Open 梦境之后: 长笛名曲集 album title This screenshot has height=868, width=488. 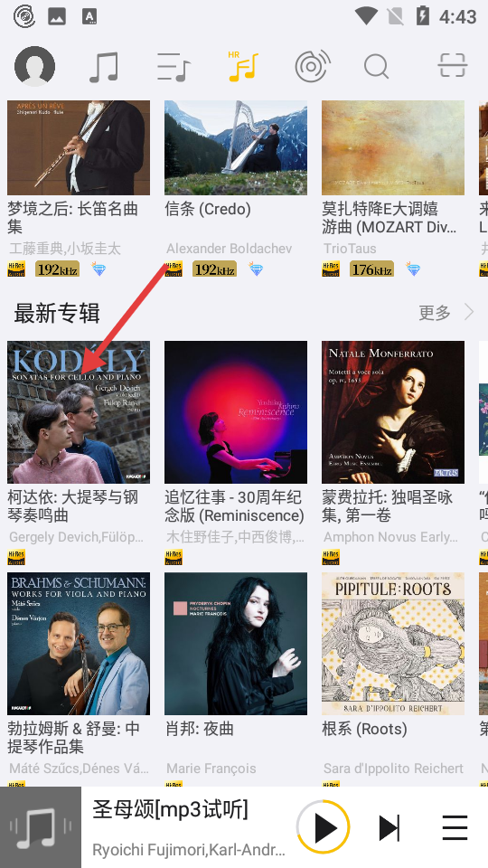(72, 218)
